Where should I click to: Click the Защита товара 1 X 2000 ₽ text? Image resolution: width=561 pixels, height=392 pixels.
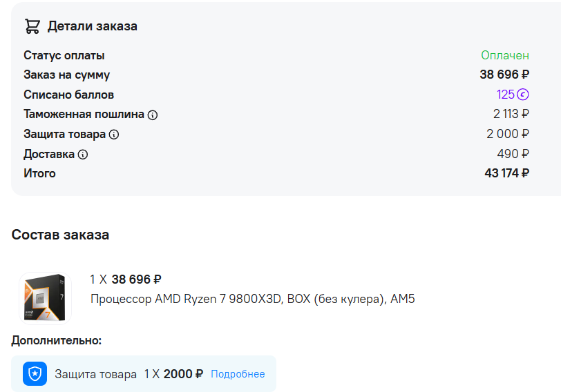click(x=129, y=374)
